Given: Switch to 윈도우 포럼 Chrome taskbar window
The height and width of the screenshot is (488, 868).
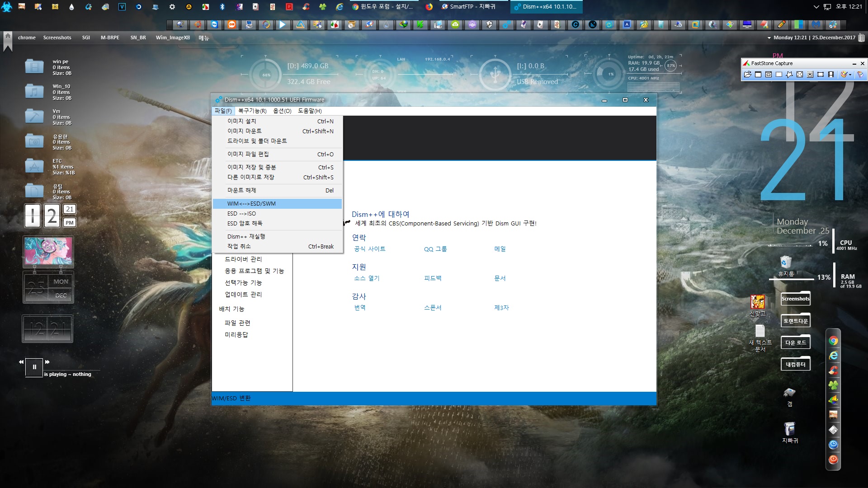Looking at the screenshot, I should [383, 7].
